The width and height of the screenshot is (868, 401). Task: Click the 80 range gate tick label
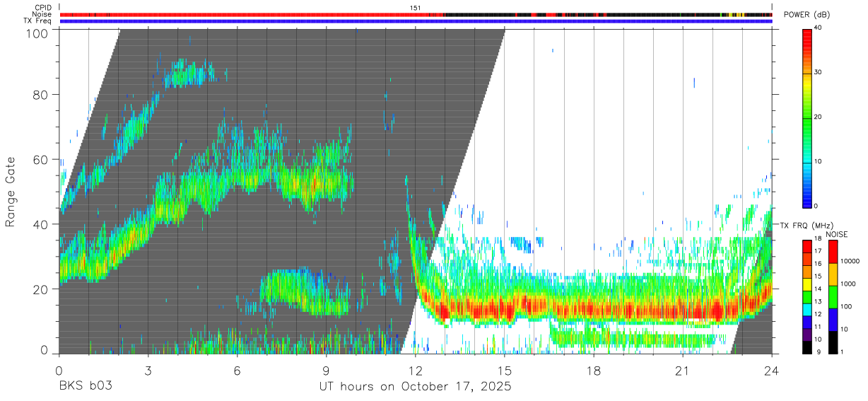pos(42,94)
